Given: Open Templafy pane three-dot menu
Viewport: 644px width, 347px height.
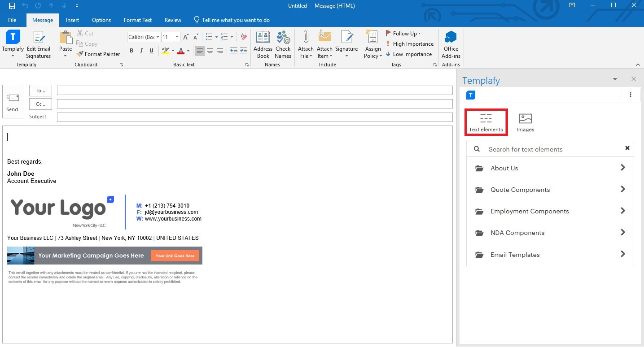Looking at the screenshot, I should click(x=630, y=95).
